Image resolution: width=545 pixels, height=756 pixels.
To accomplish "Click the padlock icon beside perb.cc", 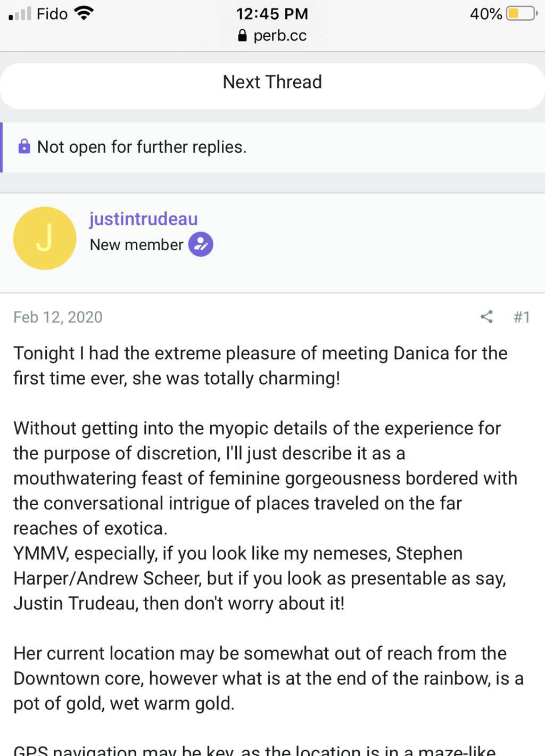I will [x=242, y=36].
